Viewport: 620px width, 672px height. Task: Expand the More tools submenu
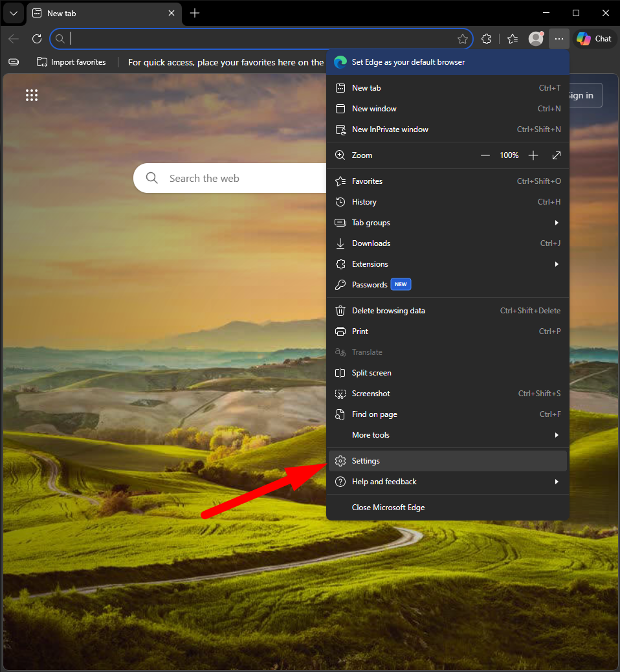pos(447,435)
